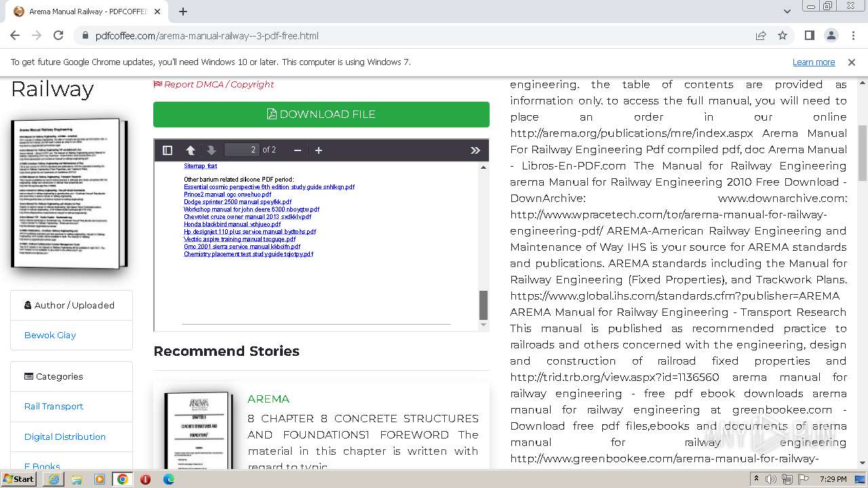Open Chevrolet cruze owner manual 2013 link

tap(248, 217)
